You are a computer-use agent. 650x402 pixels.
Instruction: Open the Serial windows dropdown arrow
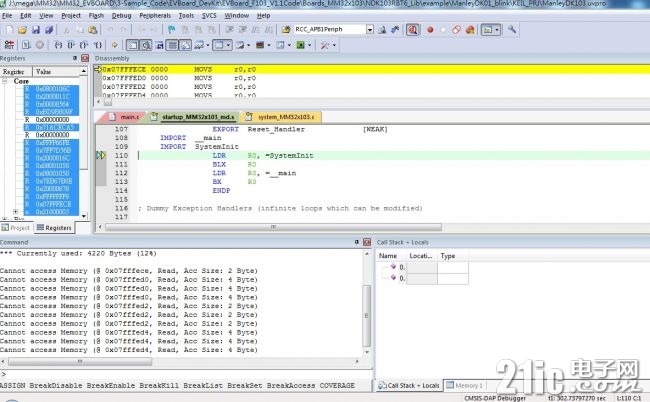tap(249, 45)
